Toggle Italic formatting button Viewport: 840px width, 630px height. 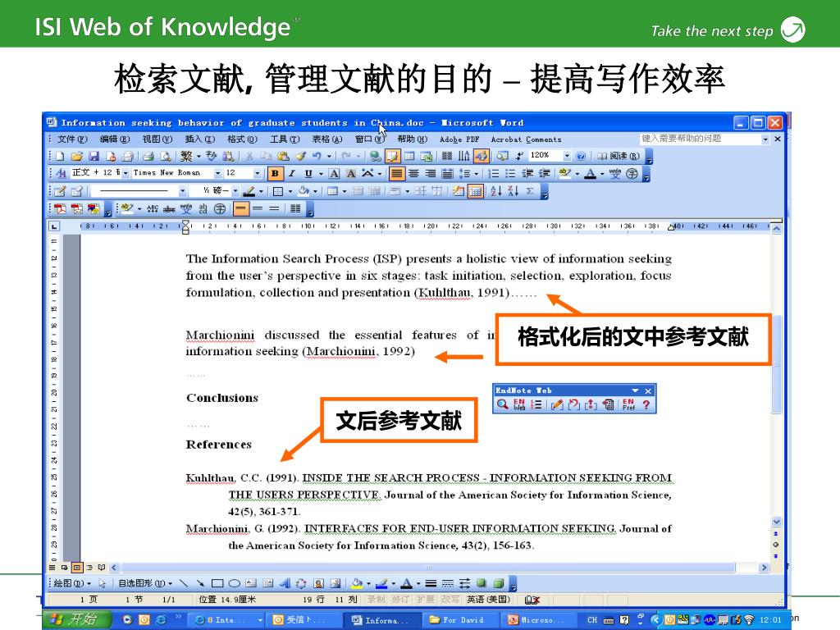pos(292,173)
